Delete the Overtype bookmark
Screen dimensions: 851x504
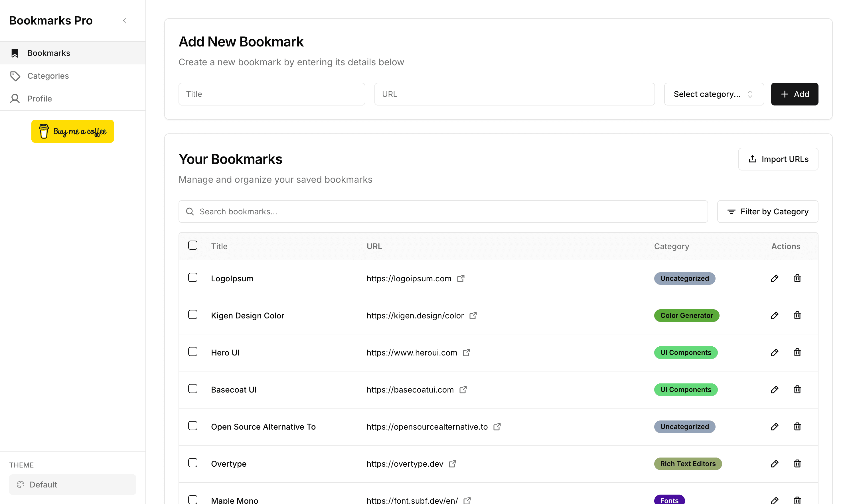[x=797, y=464]
